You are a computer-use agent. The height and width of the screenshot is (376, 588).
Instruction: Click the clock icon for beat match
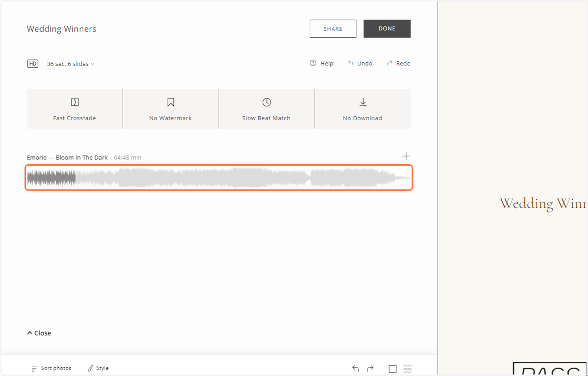click(267, 102)
